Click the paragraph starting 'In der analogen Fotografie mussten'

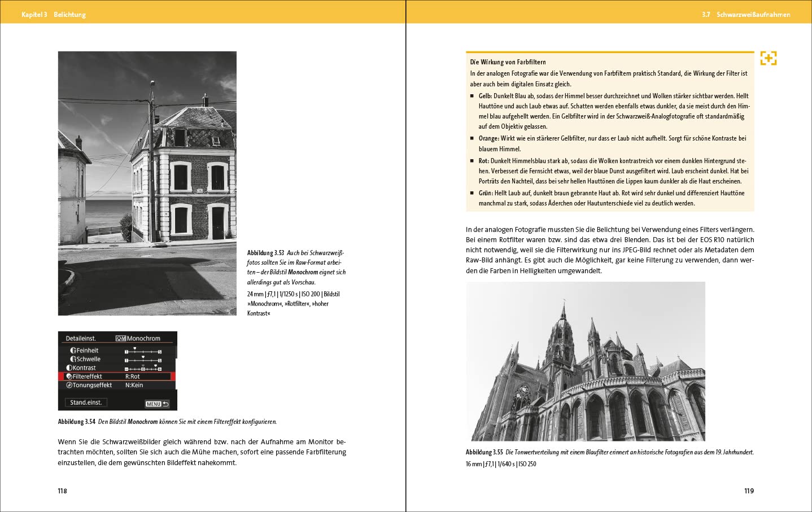point(610,250)
